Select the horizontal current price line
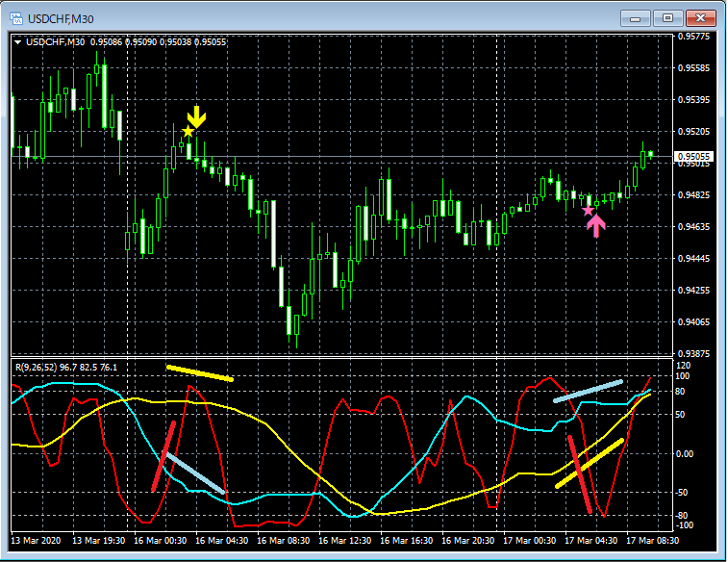The image size is (728, 562). pyautogui.click(x=342, y=156)
